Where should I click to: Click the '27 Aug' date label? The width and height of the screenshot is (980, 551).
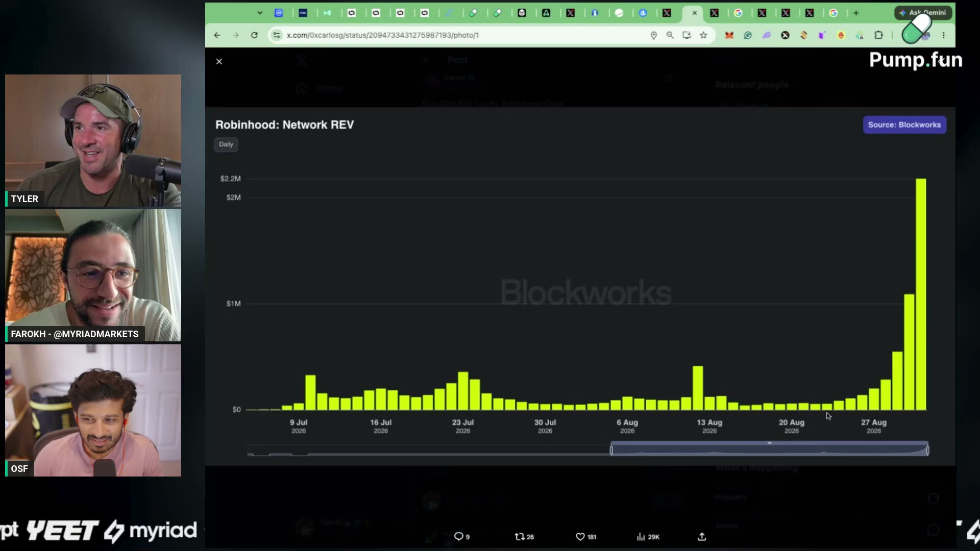(874, 422)
